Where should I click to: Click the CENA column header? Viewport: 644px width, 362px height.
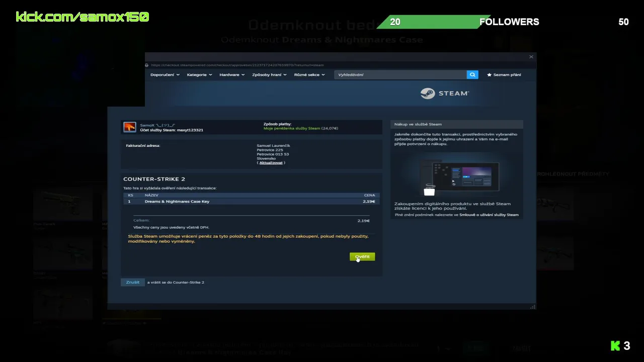[369, 195]
